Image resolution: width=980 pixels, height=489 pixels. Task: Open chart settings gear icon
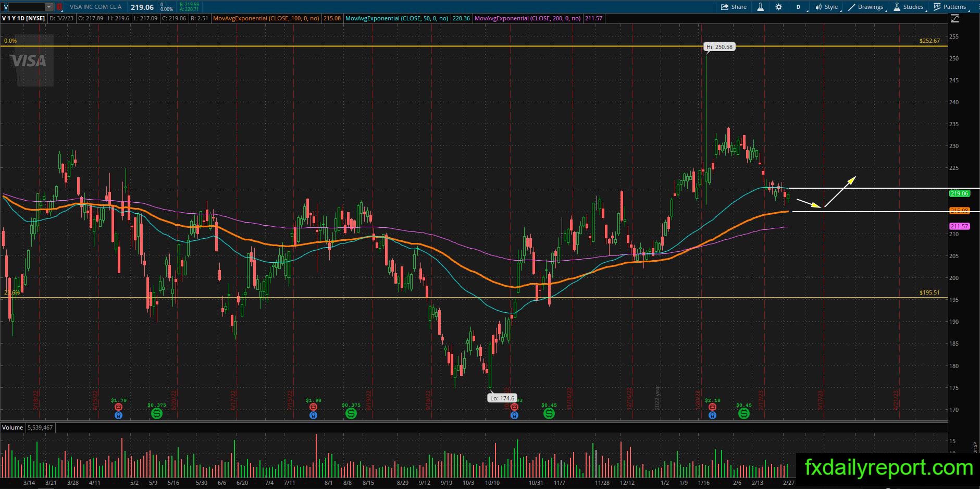[x=779, y=7]
